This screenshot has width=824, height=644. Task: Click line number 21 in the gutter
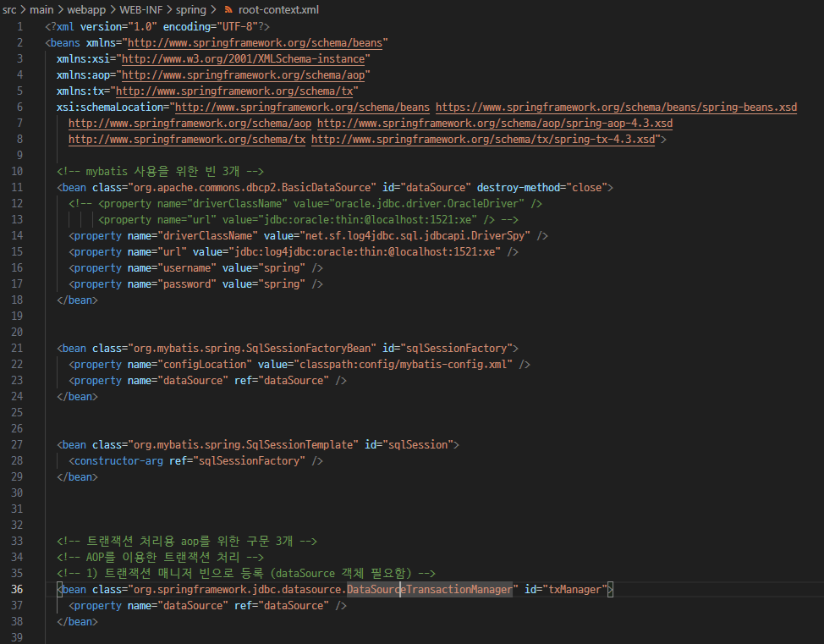click(17, 349)
